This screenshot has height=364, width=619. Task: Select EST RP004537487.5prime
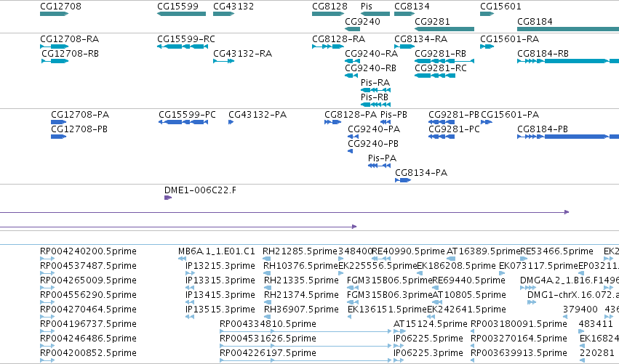tap(47, 273)
